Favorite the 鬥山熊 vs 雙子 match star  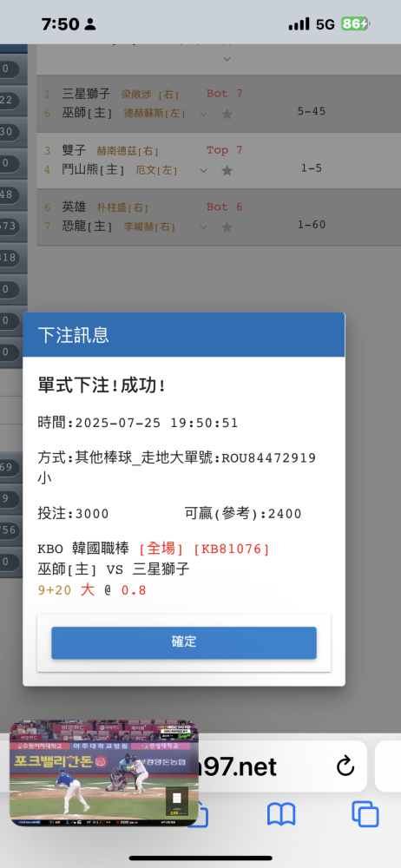pos(227,170)
